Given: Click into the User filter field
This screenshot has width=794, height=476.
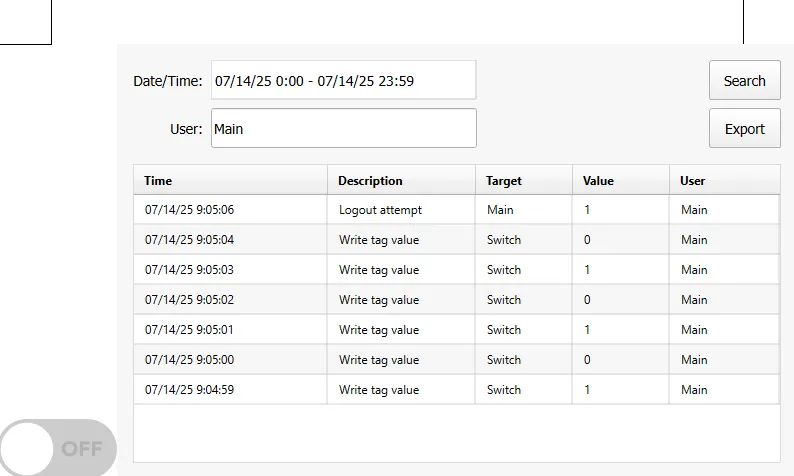Looking at the screenshot, I should pyautogui.click(x=343, y=129).
